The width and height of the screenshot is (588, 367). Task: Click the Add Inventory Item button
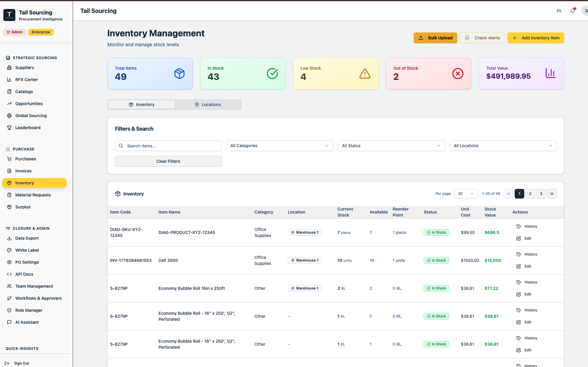tap(536, 38)
